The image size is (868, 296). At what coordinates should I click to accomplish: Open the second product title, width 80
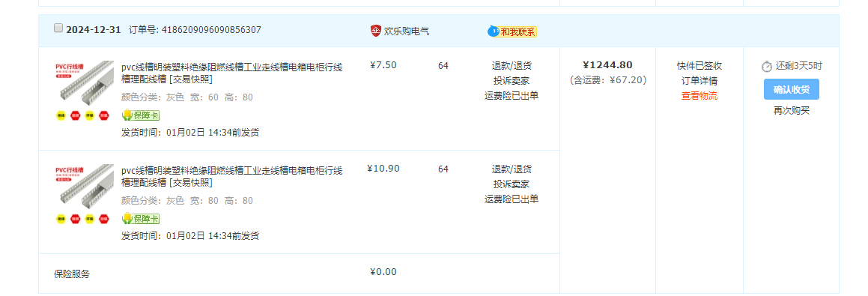[232, 176]
